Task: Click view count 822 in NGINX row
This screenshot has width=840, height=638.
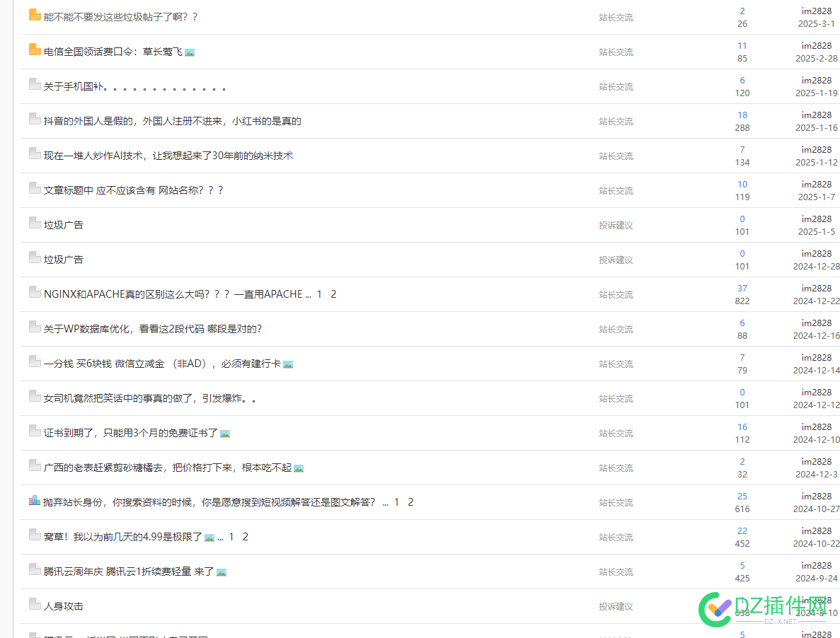Action: (742, 301)
